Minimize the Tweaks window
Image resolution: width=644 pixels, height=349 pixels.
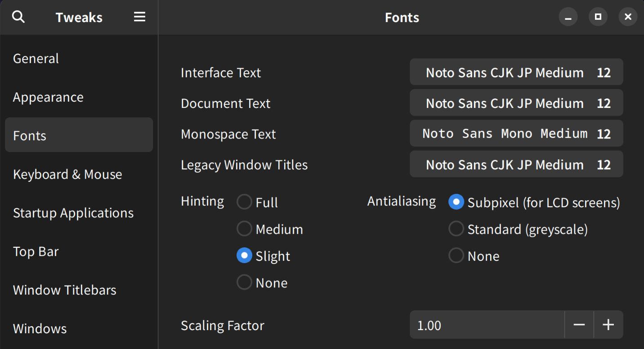[x=568, y=17]
